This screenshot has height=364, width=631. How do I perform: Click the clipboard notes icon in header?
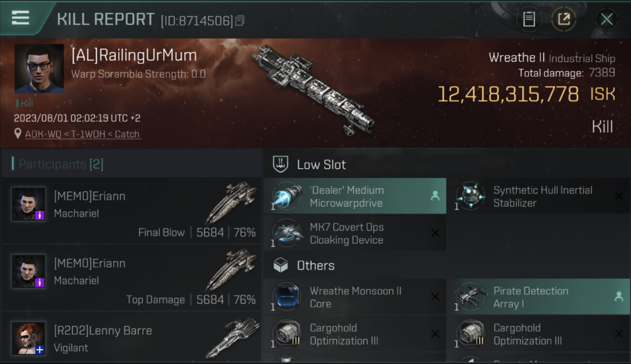pyautogui.click(x=529, y=19)
